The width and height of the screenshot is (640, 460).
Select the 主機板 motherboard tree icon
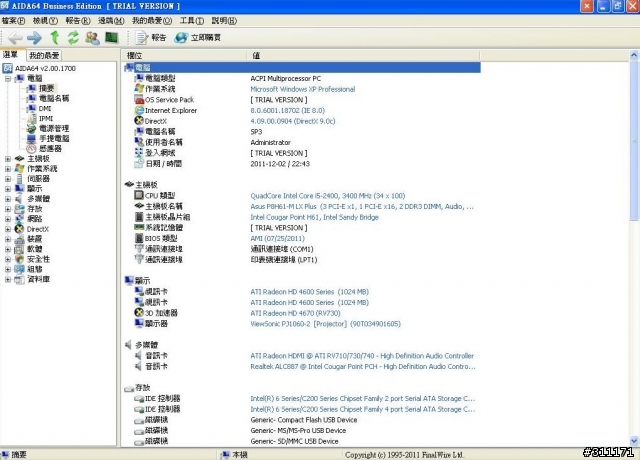(x=20, y=159)
